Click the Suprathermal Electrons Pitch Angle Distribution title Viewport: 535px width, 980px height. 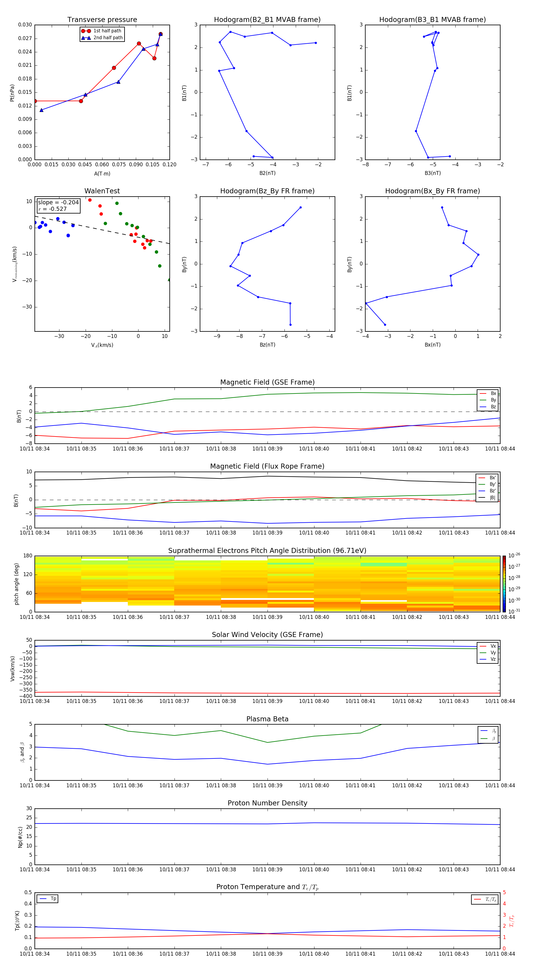[267, 551]
